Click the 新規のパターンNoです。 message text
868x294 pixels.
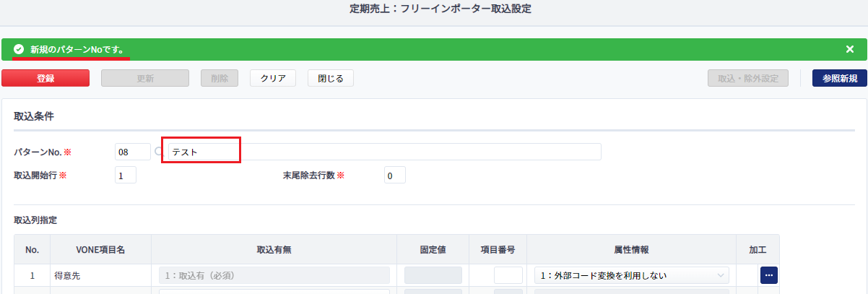pos(77,49)
